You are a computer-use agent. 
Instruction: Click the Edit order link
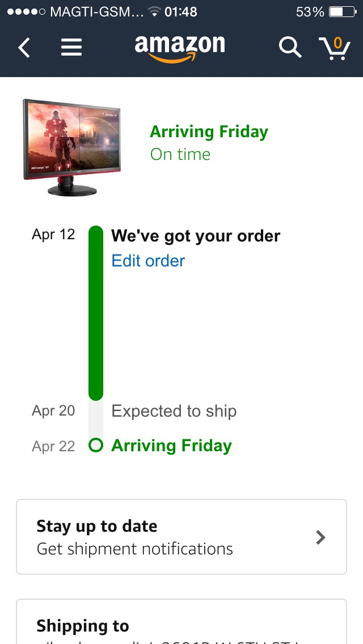(x=148, y=261)
